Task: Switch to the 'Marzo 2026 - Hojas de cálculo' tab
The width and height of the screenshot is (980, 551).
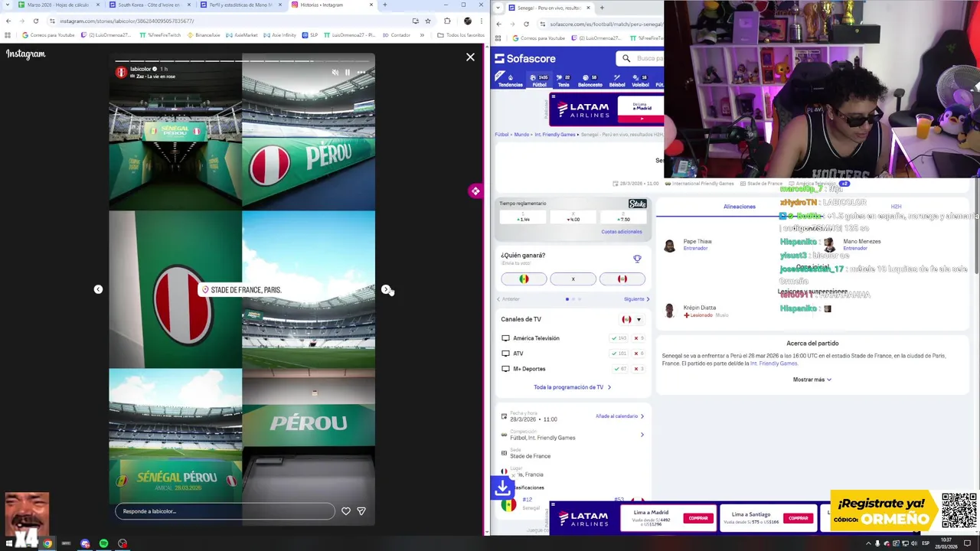Action: click(57, 5)
